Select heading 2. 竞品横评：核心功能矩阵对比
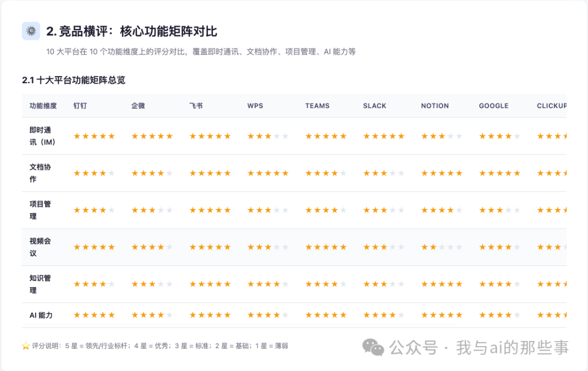Image resolution: width=588 pixels, height=371 pixels. point(132,32)
